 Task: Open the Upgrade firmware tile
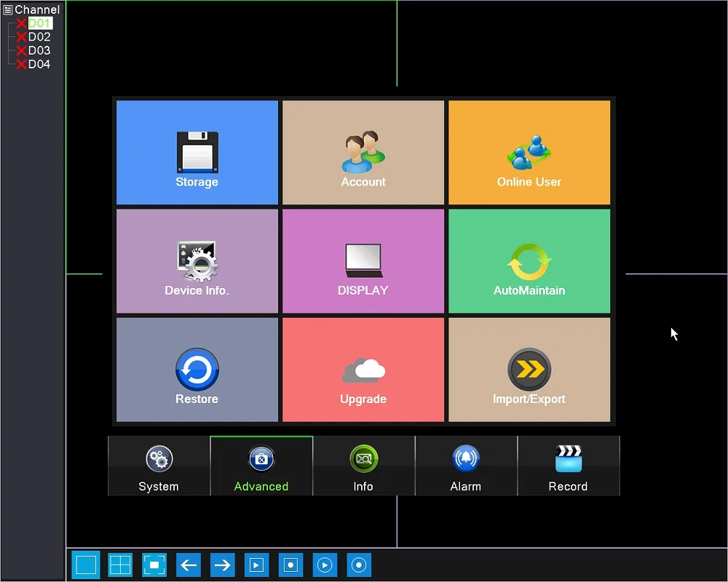pos(363,370)
